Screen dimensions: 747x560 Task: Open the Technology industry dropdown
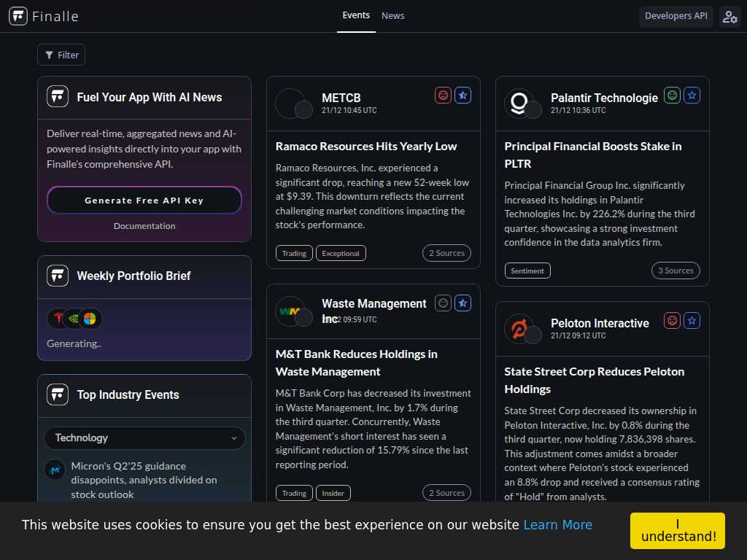point(145,437)
